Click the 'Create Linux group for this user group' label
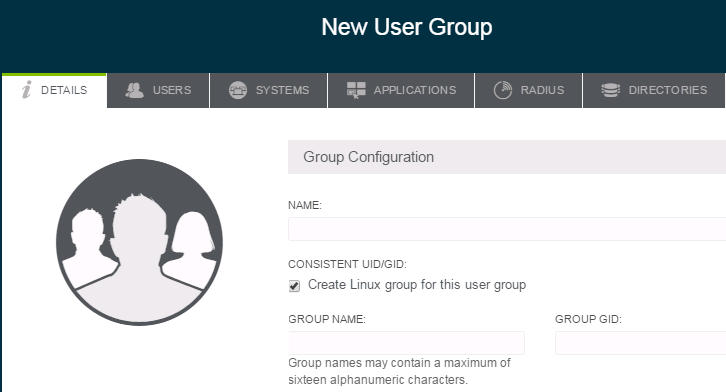 coord(417,285)
